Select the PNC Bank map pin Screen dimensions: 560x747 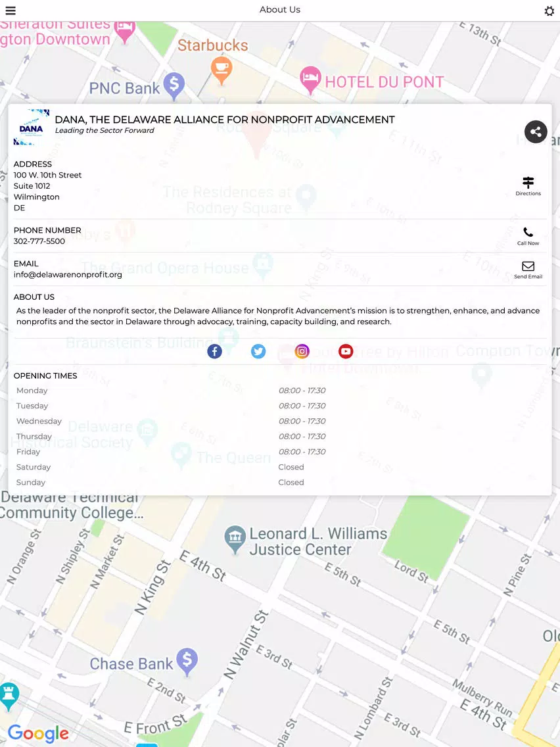click(174, 86)
